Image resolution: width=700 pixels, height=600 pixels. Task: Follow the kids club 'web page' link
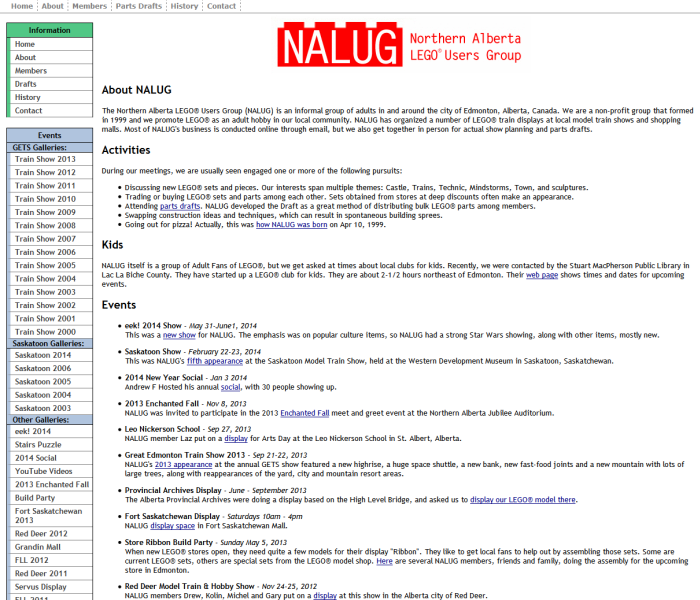tap(542, 275)
